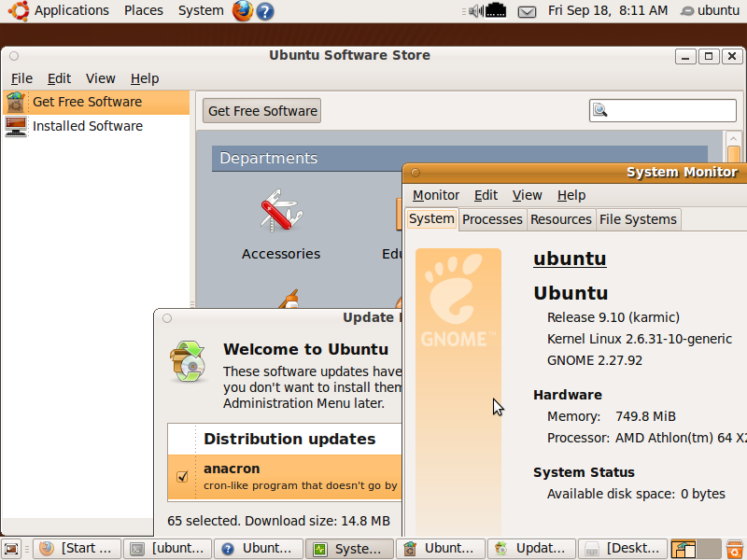Switch to the File Systems tab
Screen dimensions: 747x560
tap(638, 219)
